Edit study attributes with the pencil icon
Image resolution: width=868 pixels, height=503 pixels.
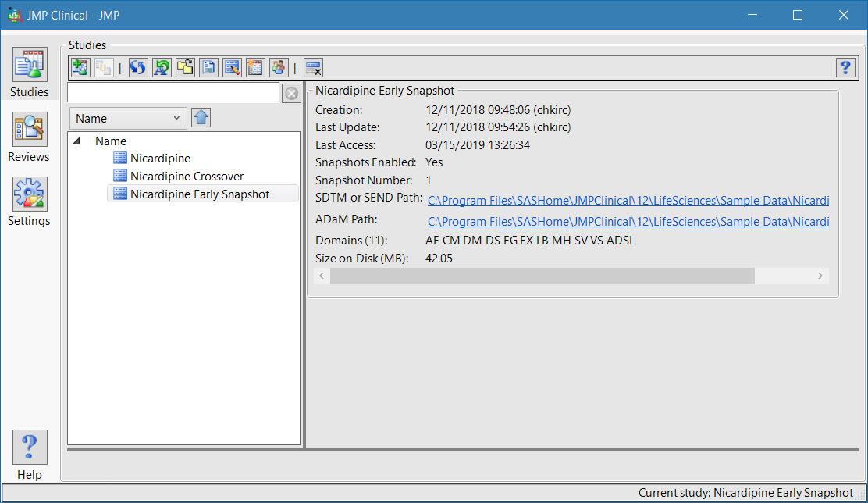[232, 67]
